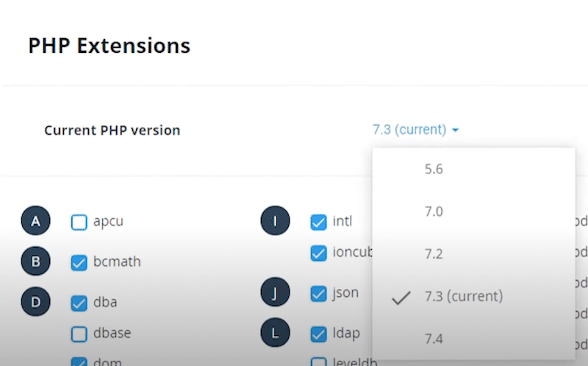Uncheck the bcmath extension
The width and height of the screenshot is (588, 366).
point(79,262)
